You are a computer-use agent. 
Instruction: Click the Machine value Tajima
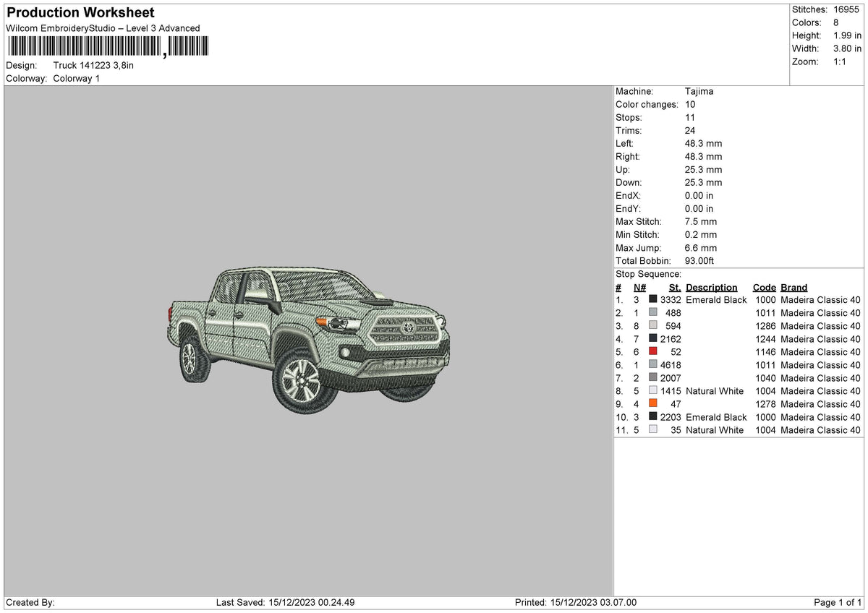[699, 91]
